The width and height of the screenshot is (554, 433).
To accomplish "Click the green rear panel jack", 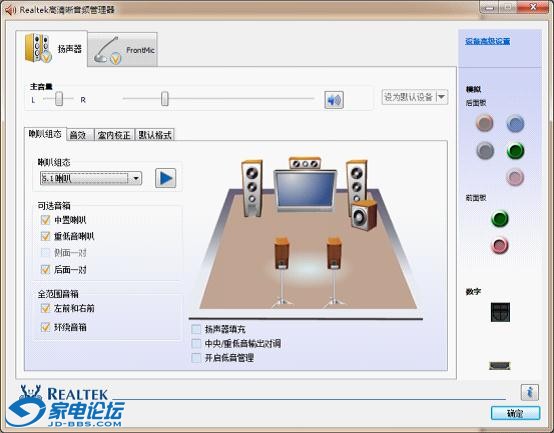I will [515, 151].
